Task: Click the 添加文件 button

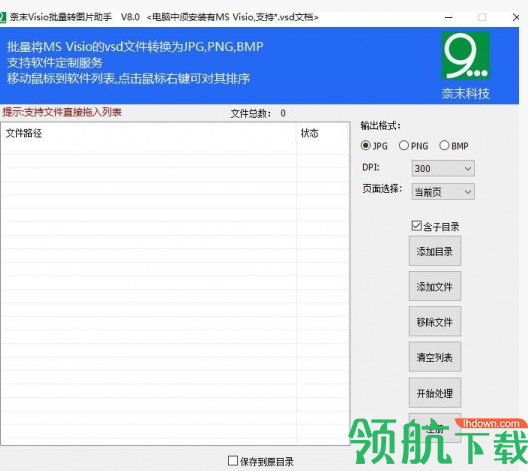Action: point(435,286)
